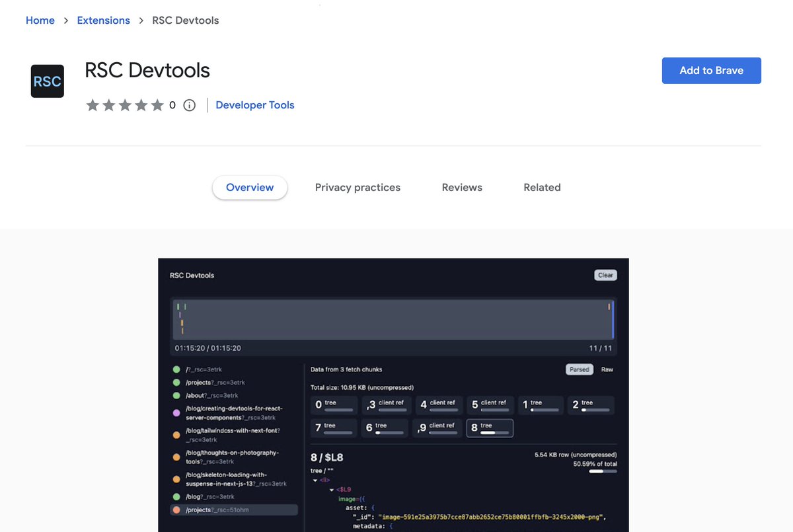Keep Parsed view selected
793x532 pixels.
point(579,369)
